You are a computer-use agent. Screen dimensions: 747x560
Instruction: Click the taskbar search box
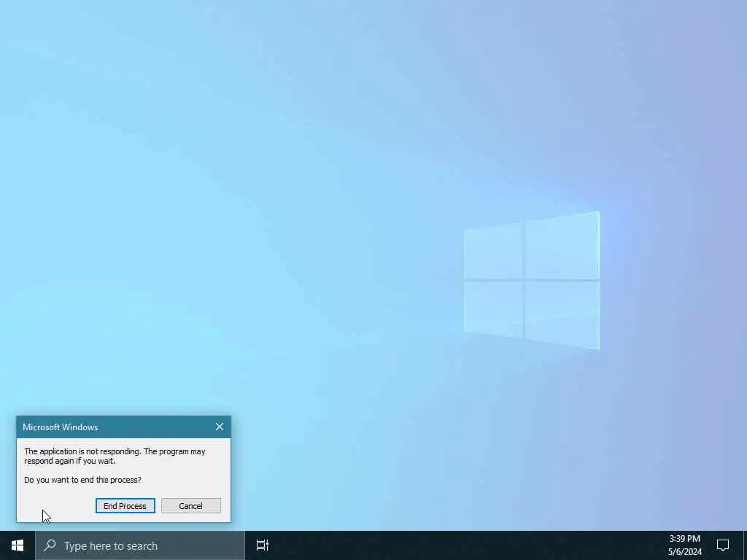pyautogui.click(x=140, y=545)
